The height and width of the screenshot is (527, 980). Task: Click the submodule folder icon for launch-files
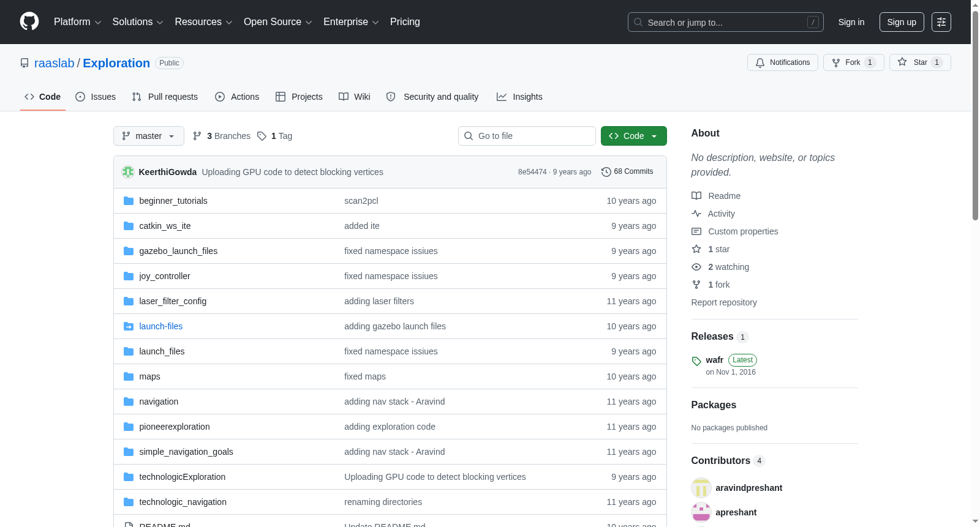coord(129,326)
